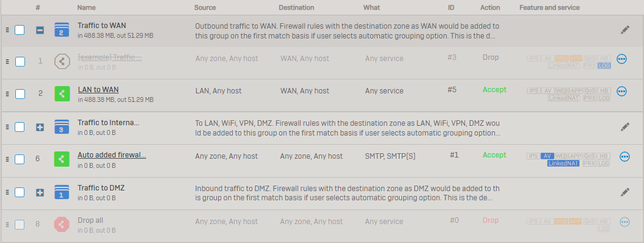Viewport: 644px width, 243px height.
Task: Check the Traffic to WAN group checkbox
Action: tap(20, 30)
